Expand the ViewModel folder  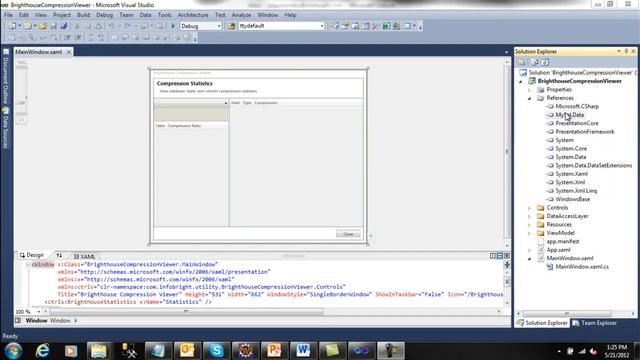pyautogui.click(x=530, y=233)
